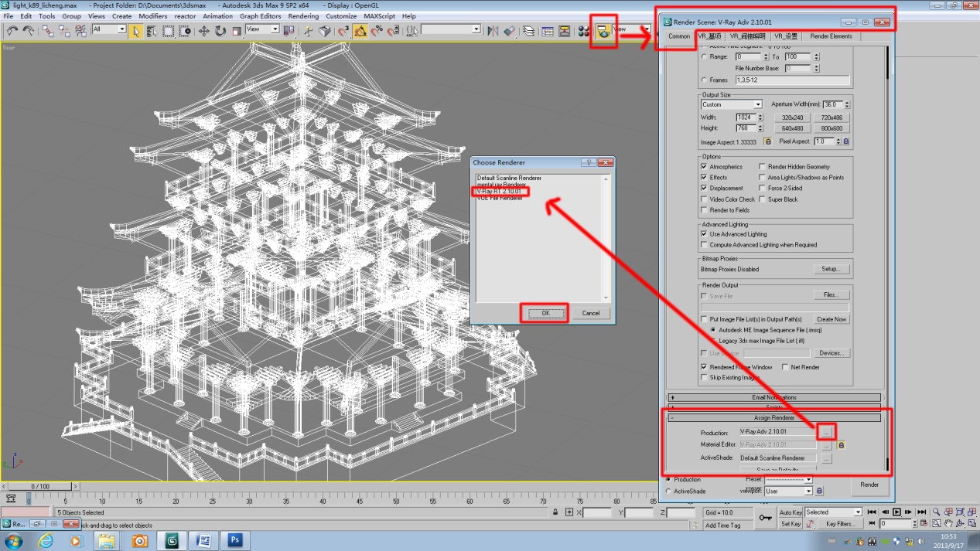Switch to the VR_基项 tab

[709, 36]
